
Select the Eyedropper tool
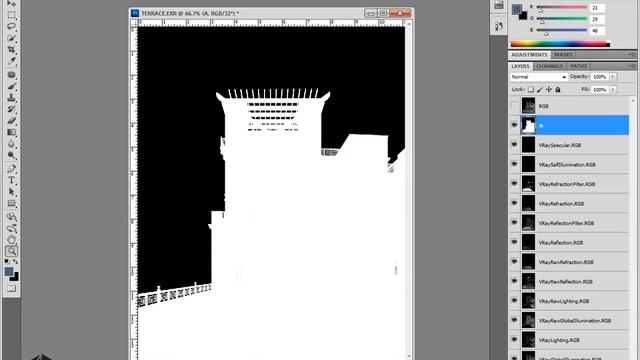pyautogui.click(x=11, y=61)
